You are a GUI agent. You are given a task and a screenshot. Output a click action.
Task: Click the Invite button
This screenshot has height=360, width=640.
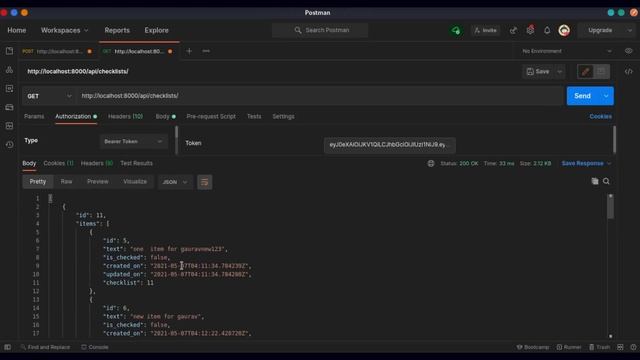click(x=485, y=30)
